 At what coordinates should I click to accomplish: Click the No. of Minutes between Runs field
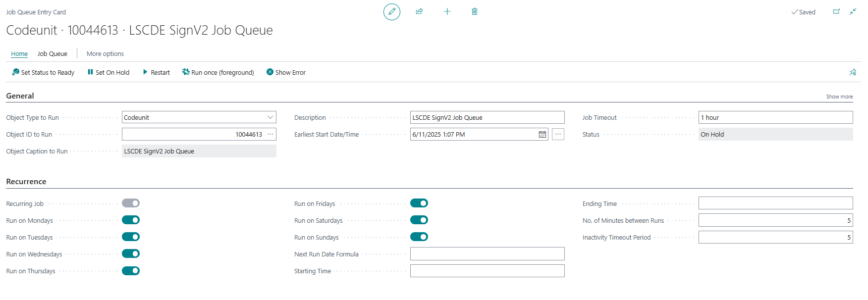tap(775, 220)
